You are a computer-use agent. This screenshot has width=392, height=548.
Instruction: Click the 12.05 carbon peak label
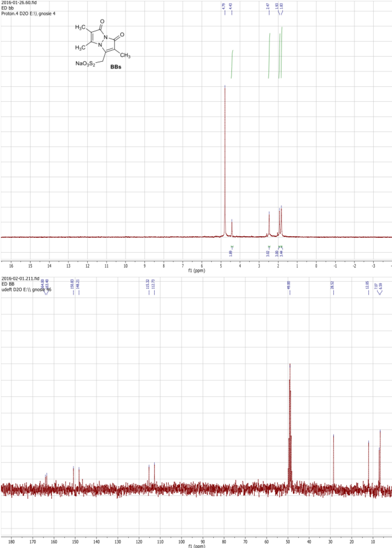point(367,285)
